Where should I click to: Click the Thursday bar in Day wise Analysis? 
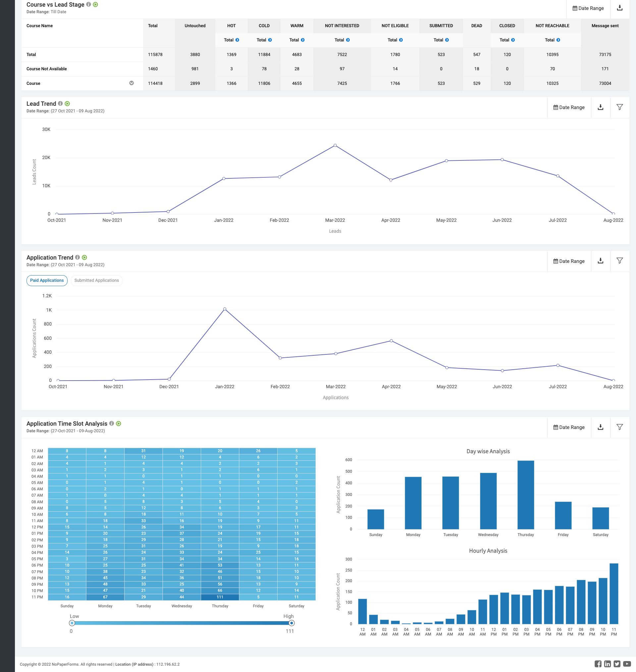(525, 495)
